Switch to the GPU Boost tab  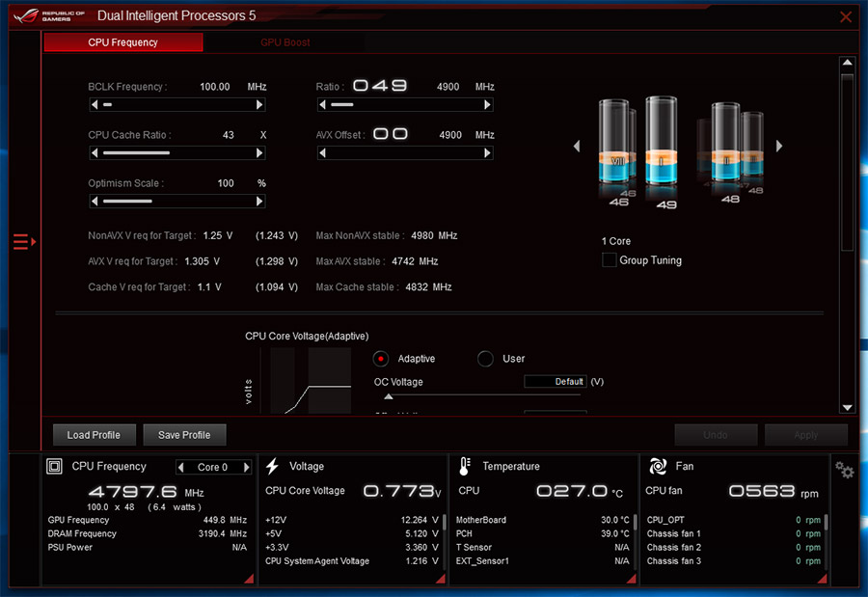[285, 42]
